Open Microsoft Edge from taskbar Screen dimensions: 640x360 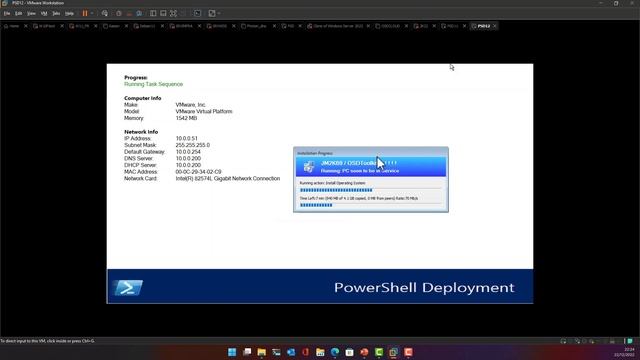(335, 352)
